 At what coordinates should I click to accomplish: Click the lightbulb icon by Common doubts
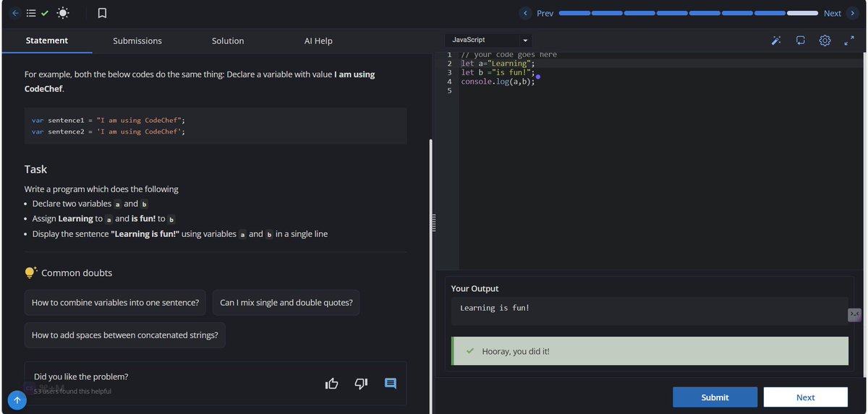(30, 272)
